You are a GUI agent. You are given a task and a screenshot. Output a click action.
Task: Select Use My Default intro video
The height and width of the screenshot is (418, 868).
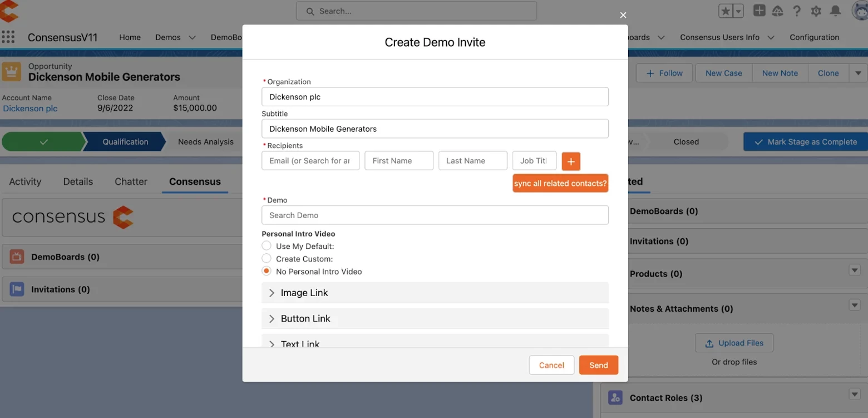pos(267,245)
